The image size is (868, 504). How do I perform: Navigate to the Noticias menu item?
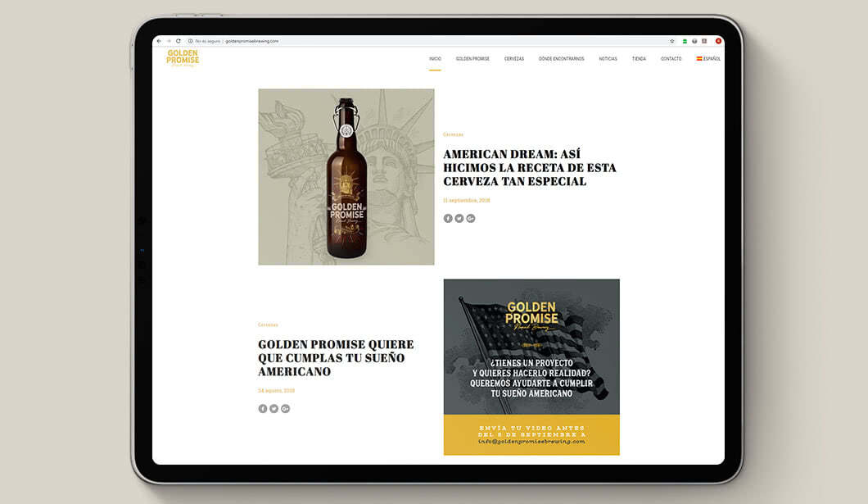pyautogui.click(x=608, y=59)
